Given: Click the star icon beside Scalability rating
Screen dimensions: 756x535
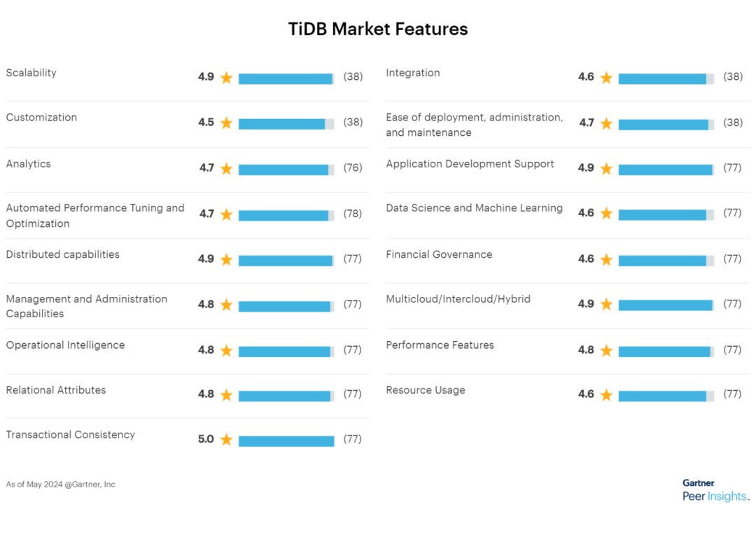Looking at the screenshot, I should pyautogui.click(x=226, y=78).
